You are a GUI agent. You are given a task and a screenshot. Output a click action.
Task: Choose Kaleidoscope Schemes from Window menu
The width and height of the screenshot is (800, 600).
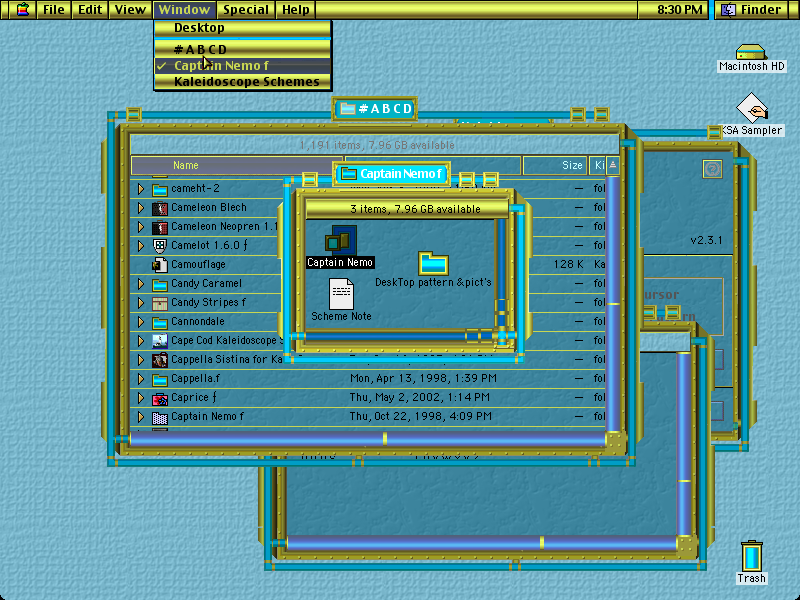pyautogui.click(x=243, y=82)
